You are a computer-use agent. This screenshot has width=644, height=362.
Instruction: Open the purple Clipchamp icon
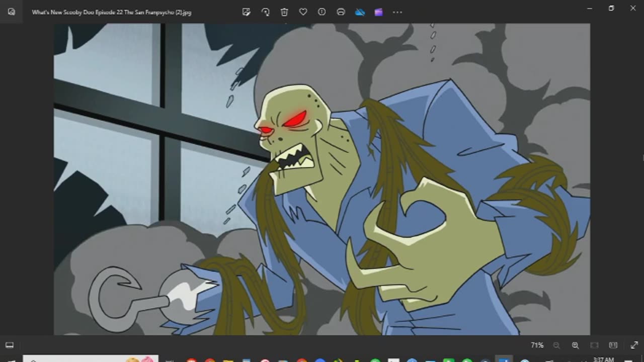378,12
